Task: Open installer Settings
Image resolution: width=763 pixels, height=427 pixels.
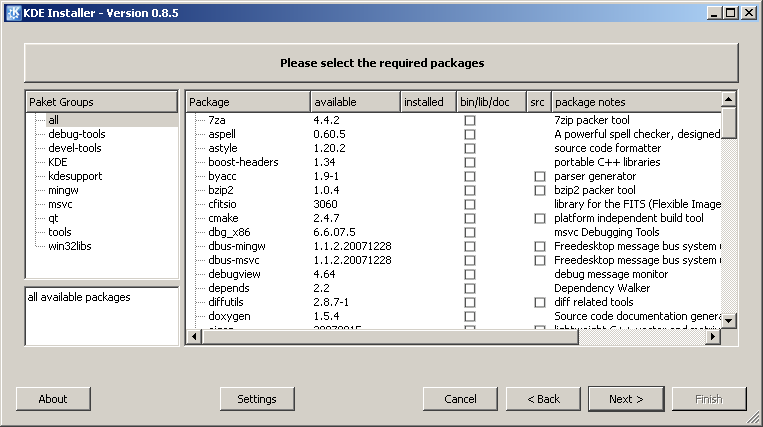Action: (x=257, y=399)
